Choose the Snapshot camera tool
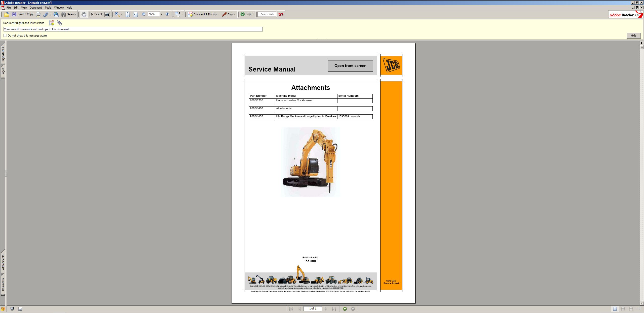This screenshot has width=644, height=313. pos(107,14)
